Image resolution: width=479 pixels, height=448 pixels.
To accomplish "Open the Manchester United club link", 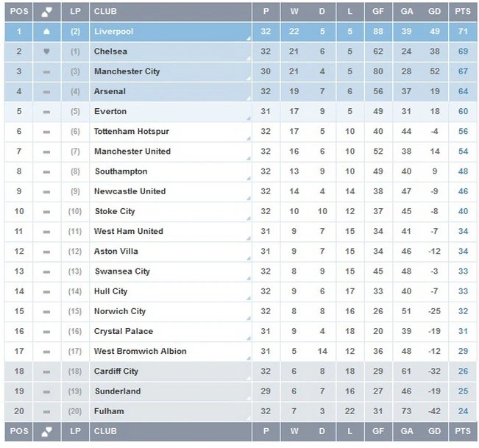I will tap(132, 152).
